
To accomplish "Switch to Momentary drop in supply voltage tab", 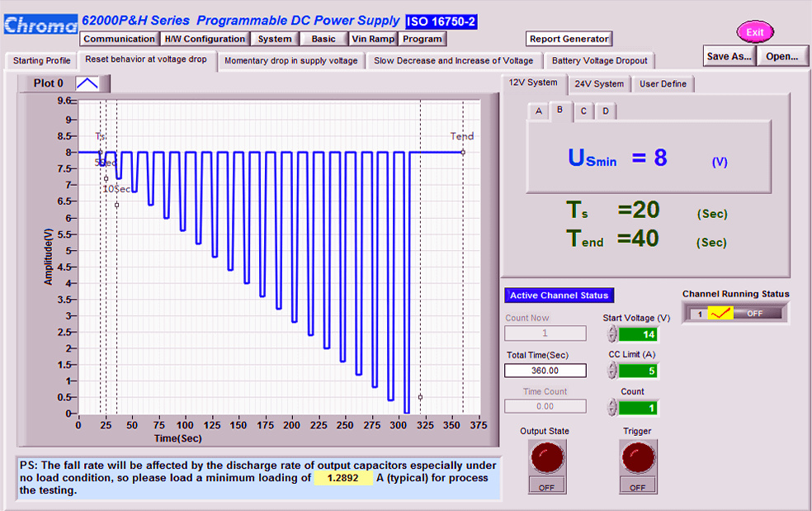I will pyautogui.click(x=291, y=60).
